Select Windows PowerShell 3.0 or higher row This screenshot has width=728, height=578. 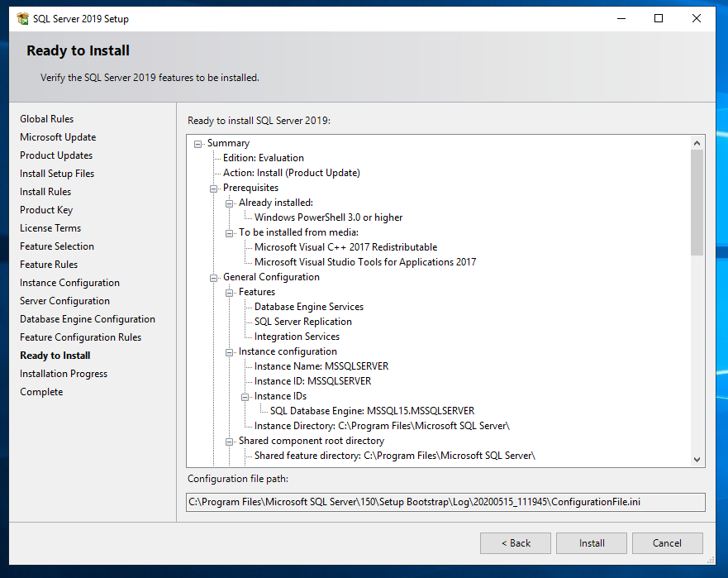coord(328,217)
